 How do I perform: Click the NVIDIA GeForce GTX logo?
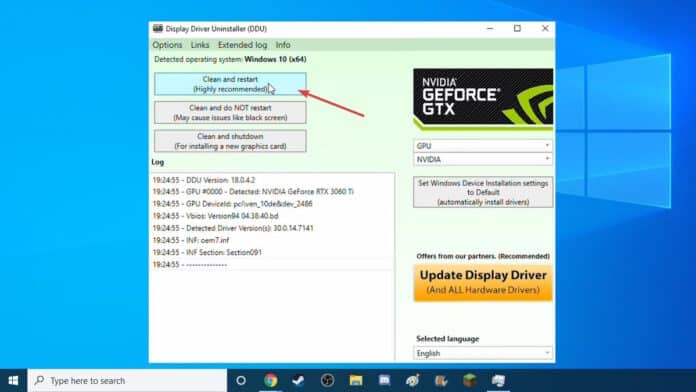(x=483, y=99)
